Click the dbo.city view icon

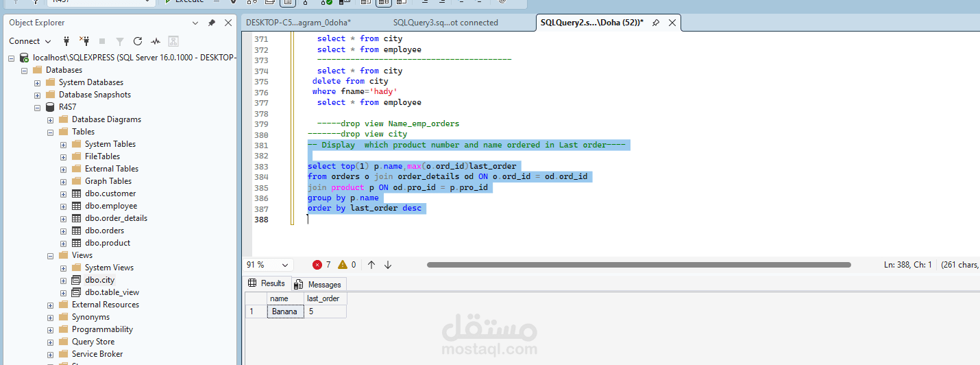pyautogui.click(x=76, y=280)
